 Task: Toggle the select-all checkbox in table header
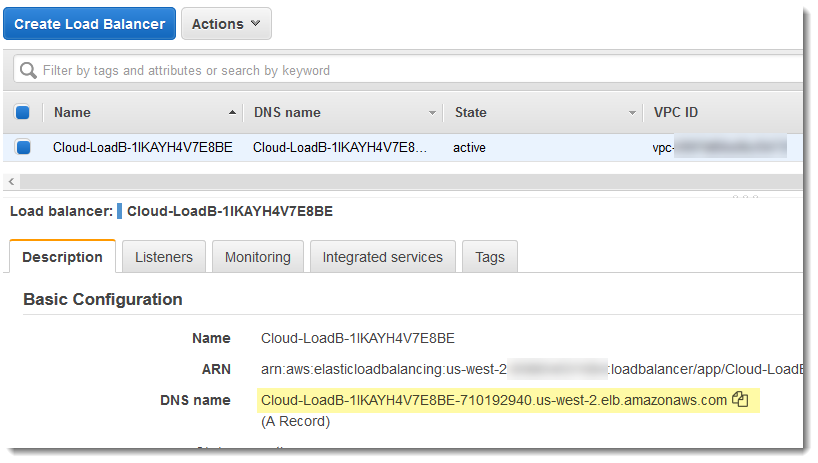(x=22, y=112)
